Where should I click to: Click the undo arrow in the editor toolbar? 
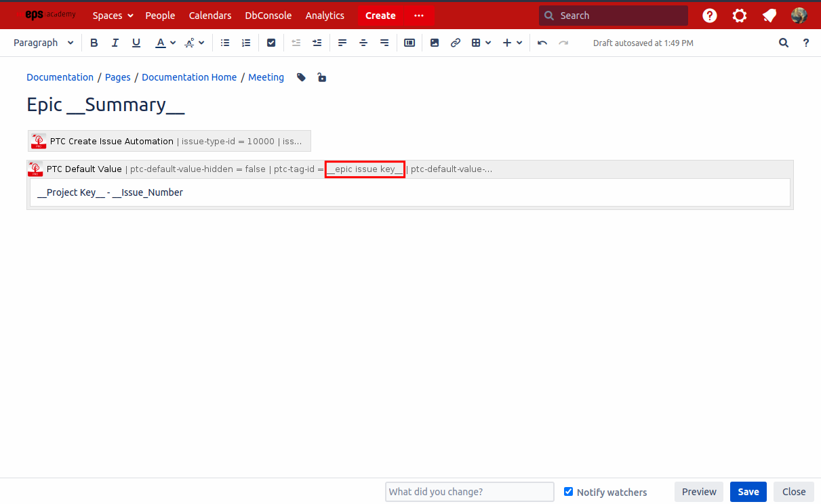542,42
